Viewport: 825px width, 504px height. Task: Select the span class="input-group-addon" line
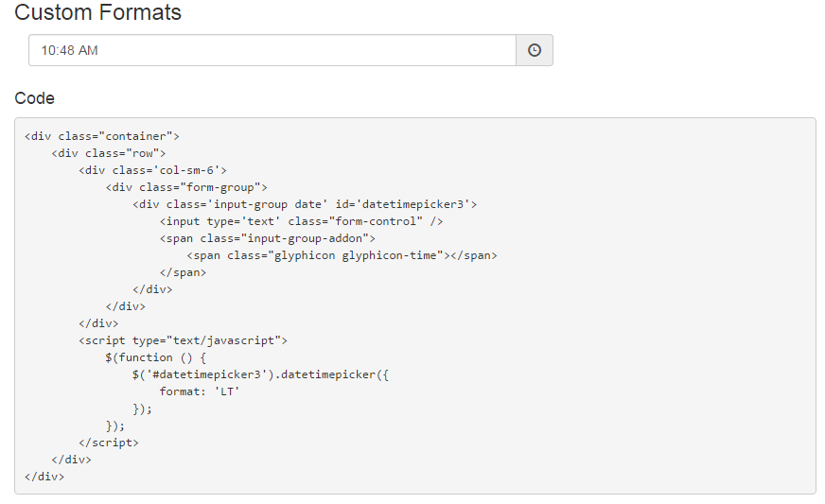268,238
